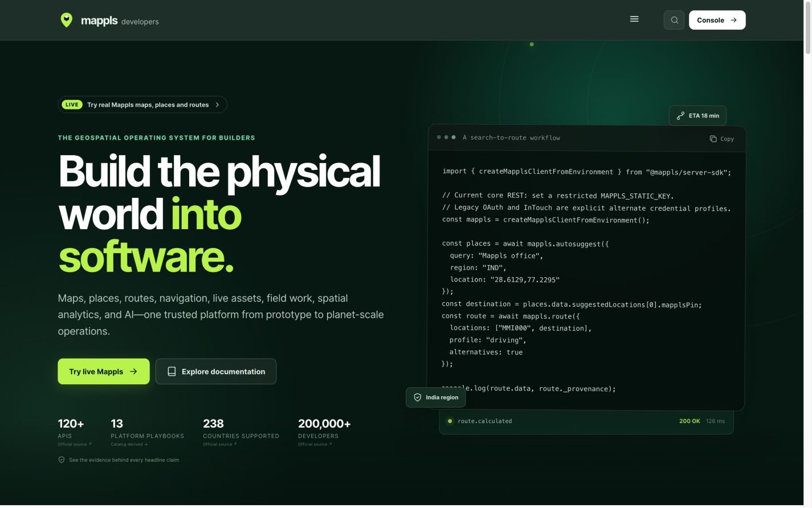812x508 pixels.
Task: Open Official source link under APIs
Action: point(75,444)
